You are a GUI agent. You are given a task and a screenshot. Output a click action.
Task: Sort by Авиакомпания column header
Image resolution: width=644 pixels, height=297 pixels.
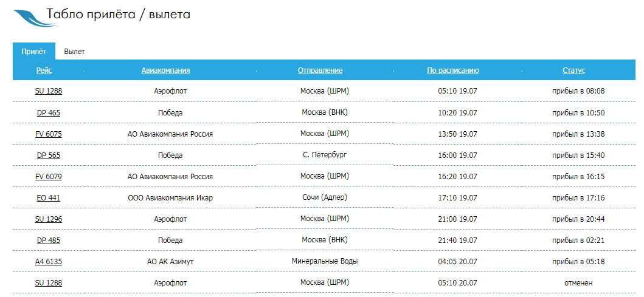[165, 70]
